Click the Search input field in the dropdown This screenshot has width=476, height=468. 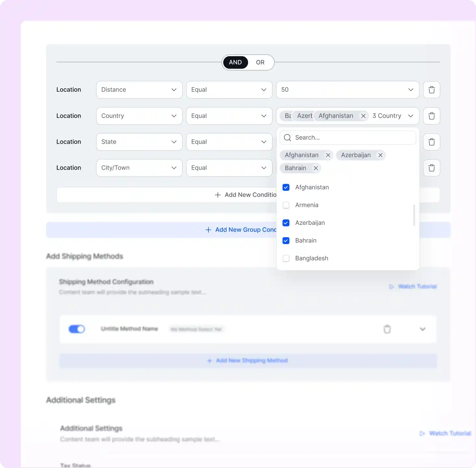(347, 137)
